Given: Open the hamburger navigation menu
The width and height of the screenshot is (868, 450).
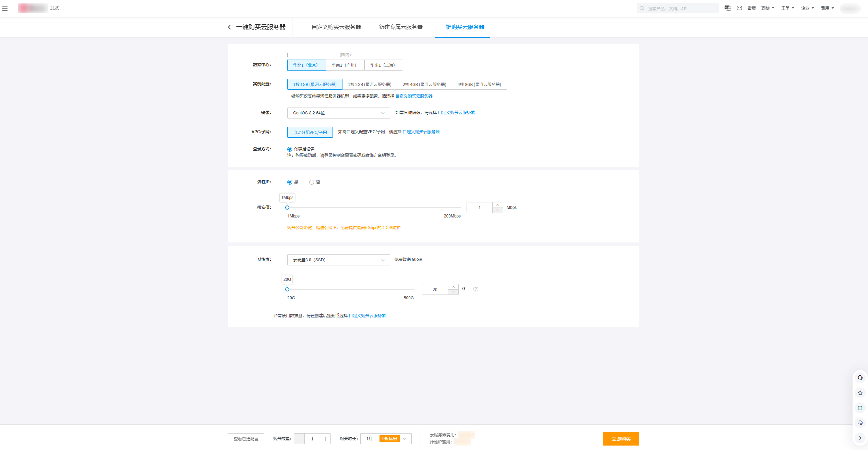Looking at the screenshot, I should 5,8.
